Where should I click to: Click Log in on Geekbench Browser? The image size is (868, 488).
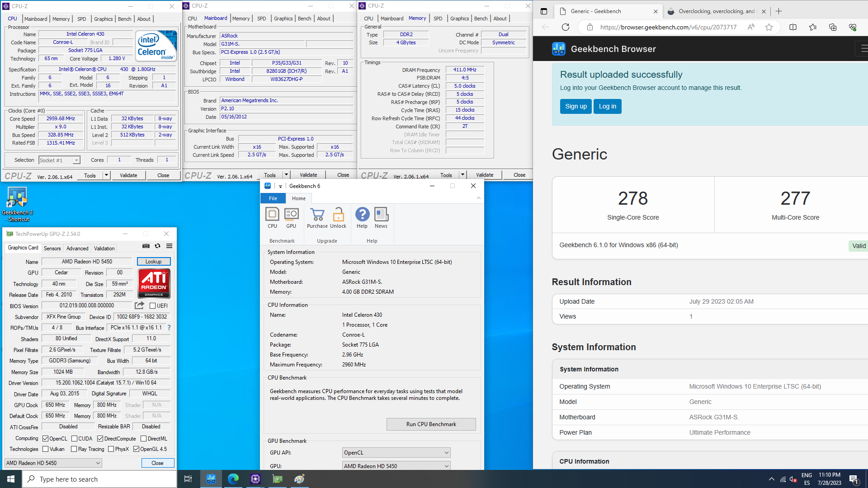pyautogui.click(x=607, y=106)
